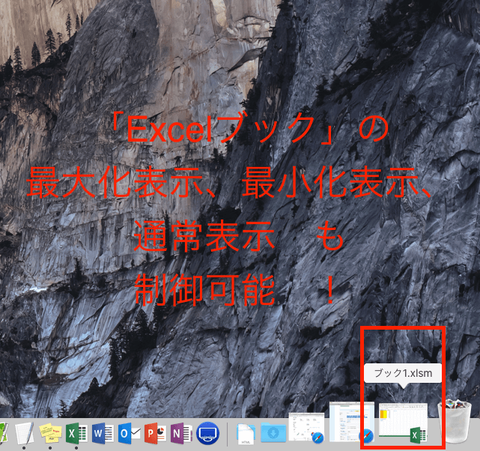Click the ブック1.xlsm tooltip label
Image resolution: width=480 pixels, height=451 pixels.
coord(403,373)
